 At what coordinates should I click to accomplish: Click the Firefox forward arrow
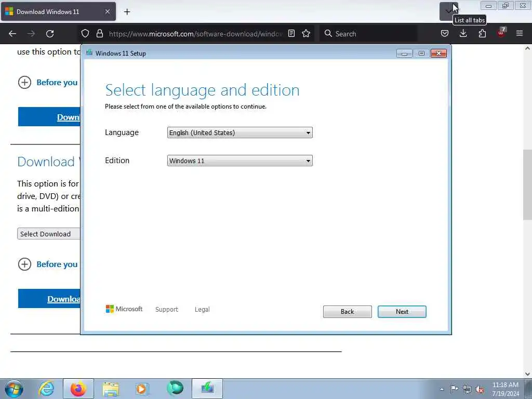pos(31,34)
